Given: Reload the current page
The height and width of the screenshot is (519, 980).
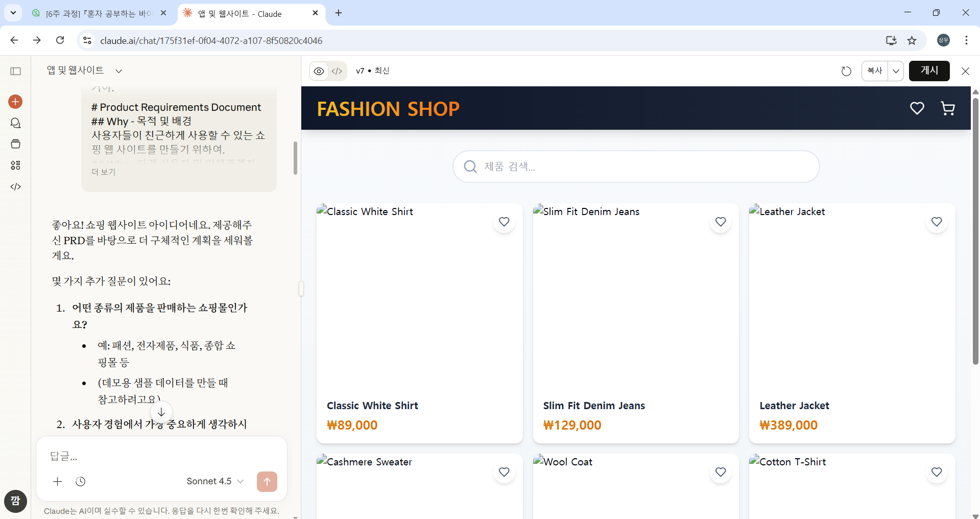Looking at the screenshot, I should [x=60, y=40].
